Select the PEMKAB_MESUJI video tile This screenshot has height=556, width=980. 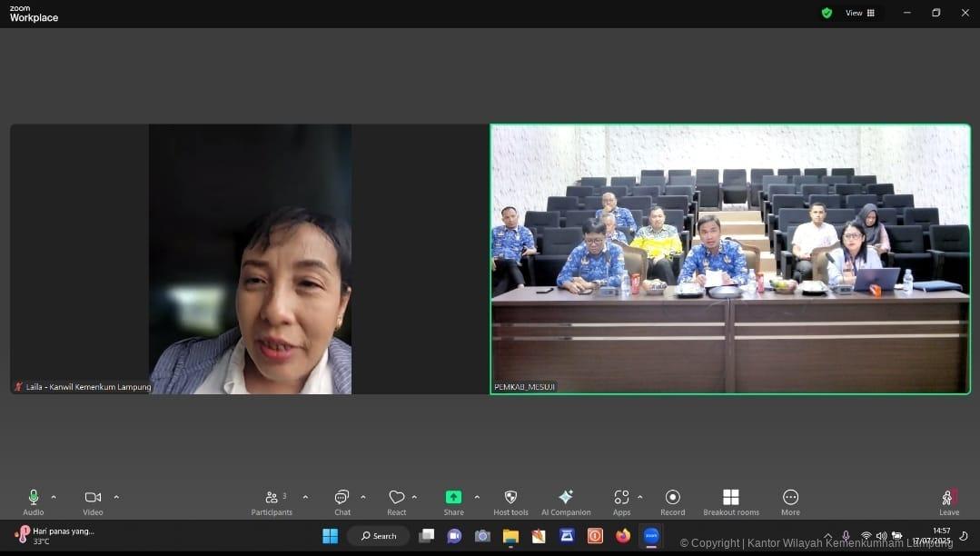[x=730, y=259]
